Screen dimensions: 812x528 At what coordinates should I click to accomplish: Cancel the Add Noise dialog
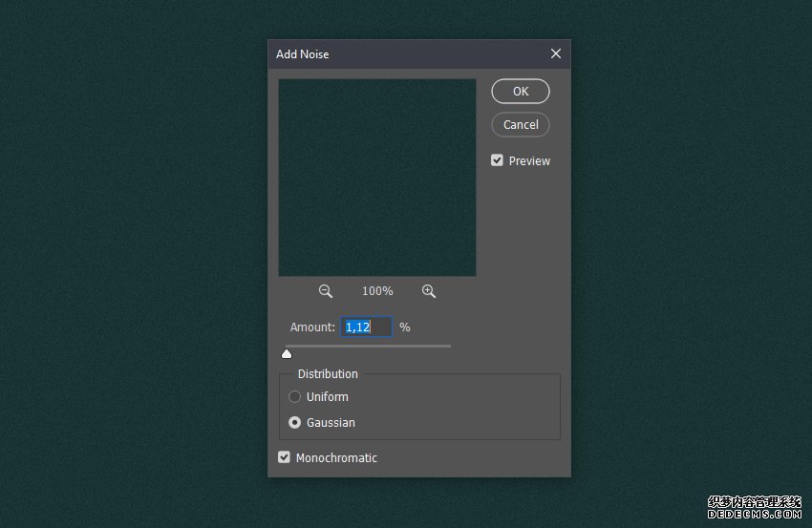[521, 125]
